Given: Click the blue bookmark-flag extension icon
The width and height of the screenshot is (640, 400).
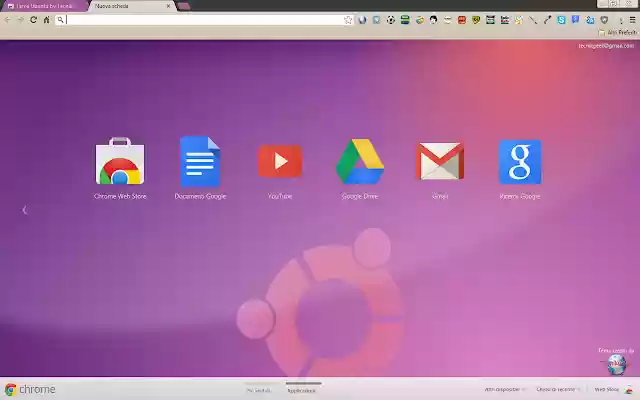Looking at the screenshot, I should pyautogui.click(x=576, y=20).
